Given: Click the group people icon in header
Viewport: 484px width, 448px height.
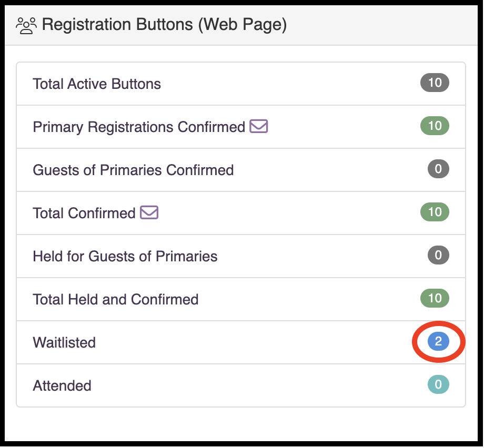Looking at the screenshot, I should point(26,25).
